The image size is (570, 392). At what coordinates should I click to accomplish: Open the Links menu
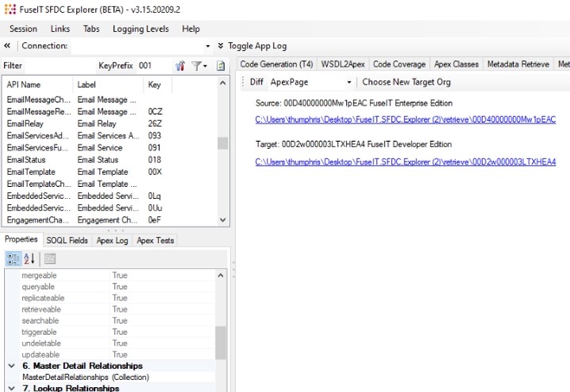[60, 29]
